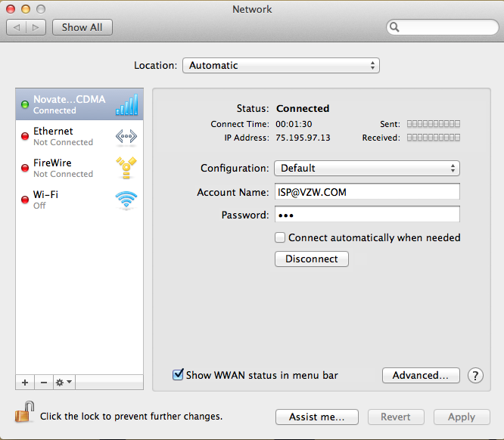Select the Wi-Fi service

click(x=79, y=200)
